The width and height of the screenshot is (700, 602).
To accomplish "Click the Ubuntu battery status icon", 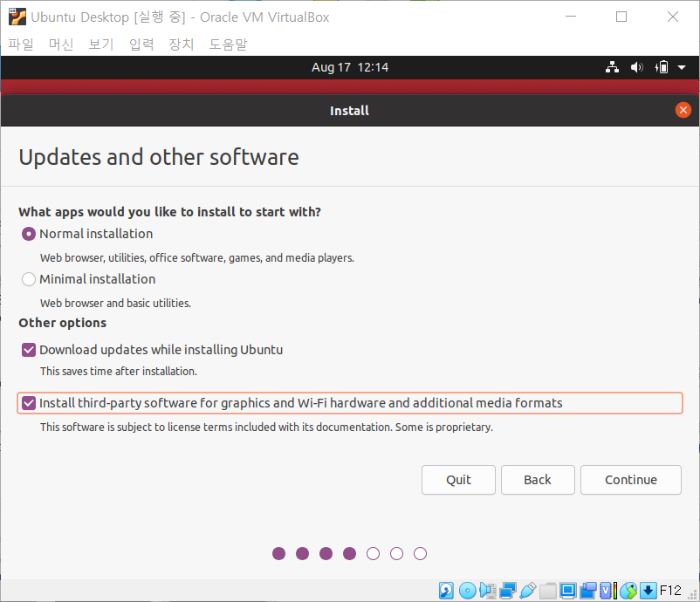I will tap(662, 67).
